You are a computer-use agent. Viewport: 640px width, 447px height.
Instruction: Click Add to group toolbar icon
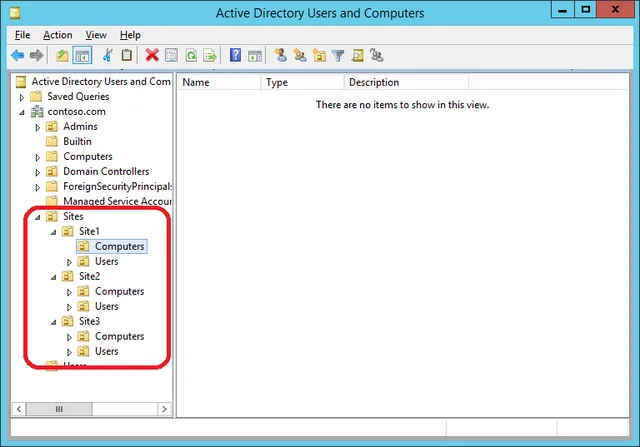(376, 55)
